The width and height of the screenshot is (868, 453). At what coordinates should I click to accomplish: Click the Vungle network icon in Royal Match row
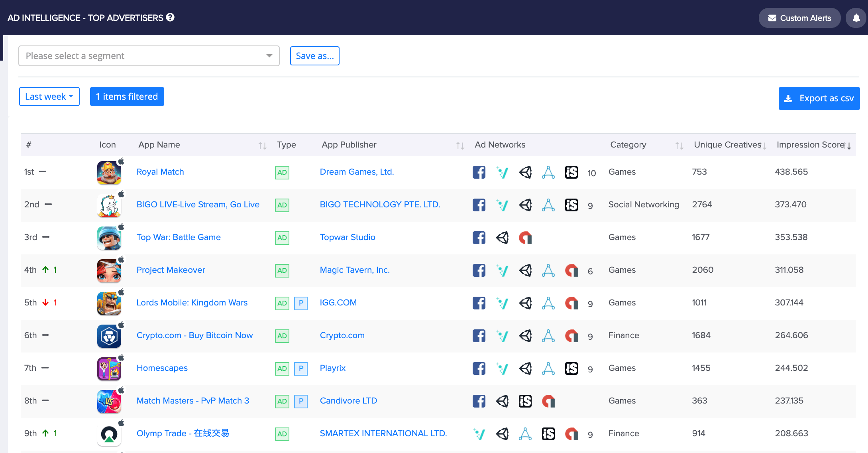[502, 172]
